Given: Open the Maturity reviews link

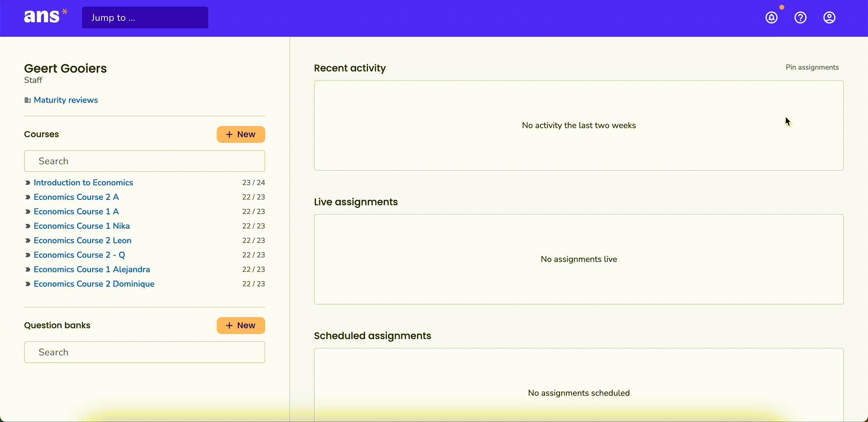Looking at the screenshot, I should [66, 100].
